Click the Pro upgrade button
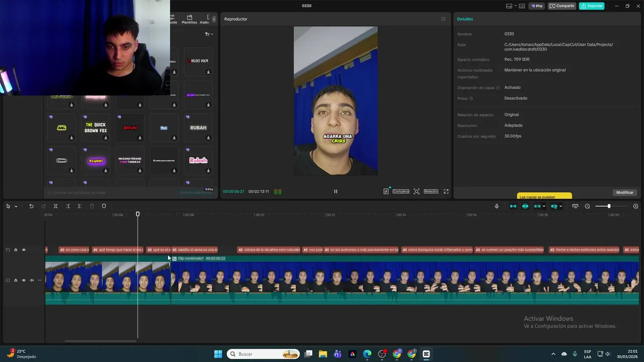 point(537,6)
